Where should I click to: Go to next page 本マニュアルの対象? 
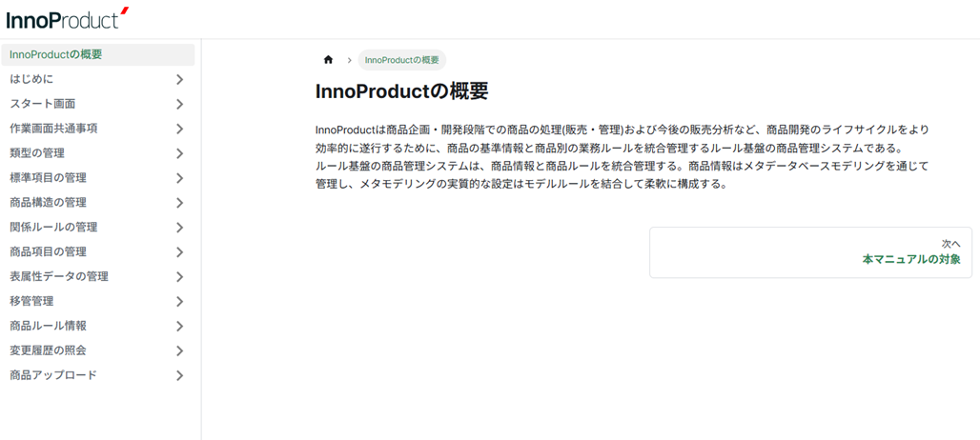(910, 259)
